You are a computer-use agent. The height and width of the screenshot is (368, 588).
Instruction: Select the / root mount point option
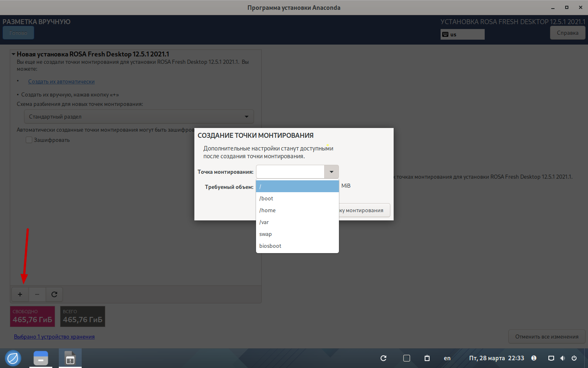297,186
